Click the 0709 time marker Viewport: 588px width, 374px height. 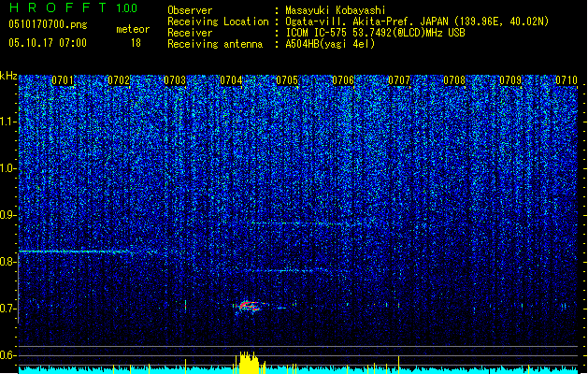click(510, 80)
